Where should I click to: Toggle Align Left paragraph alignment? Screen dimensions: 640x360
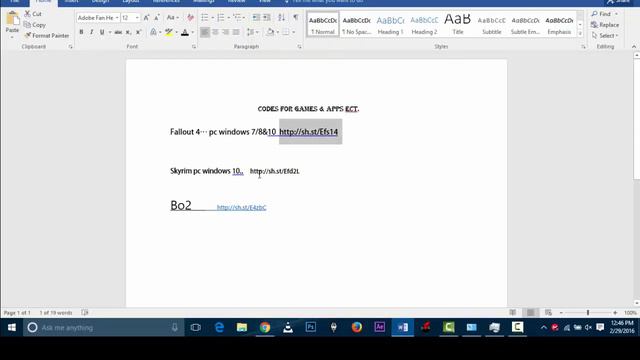point(205,32)
